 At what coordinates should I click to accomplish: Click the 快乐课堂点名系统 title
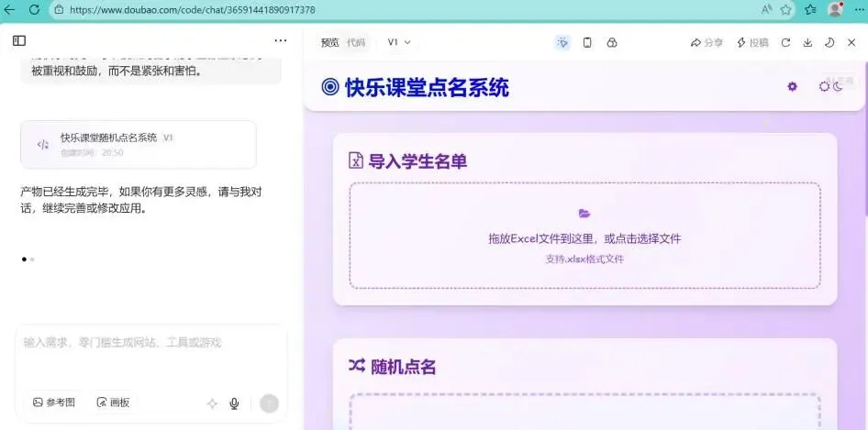[x=427, y=87]
